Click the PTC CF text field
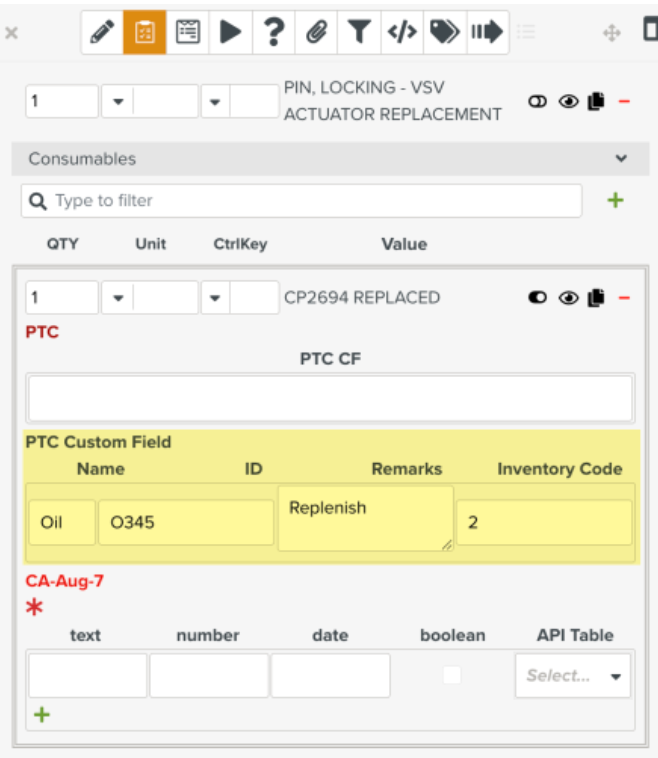Image resolution: width=658 pixels, height=758 pixels. coord(330,398)
